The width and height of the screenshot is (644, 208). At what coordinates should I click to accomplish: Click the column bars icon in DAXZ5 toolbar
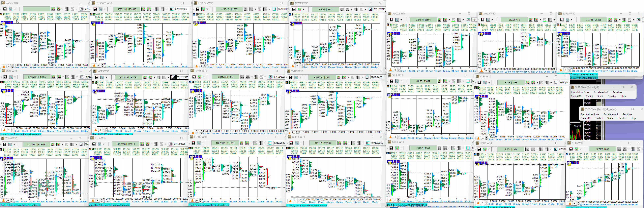coord(67,9)
